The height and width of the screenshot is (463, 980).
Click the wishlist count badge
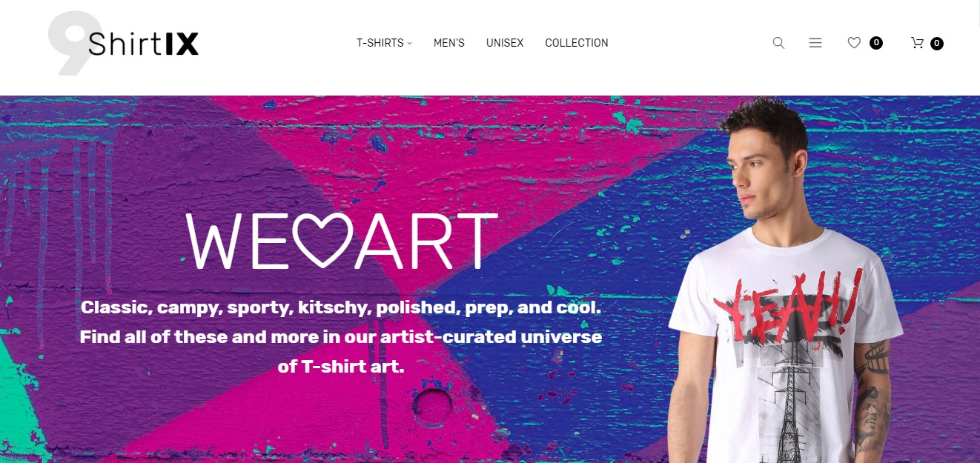(x=876, y=43)
